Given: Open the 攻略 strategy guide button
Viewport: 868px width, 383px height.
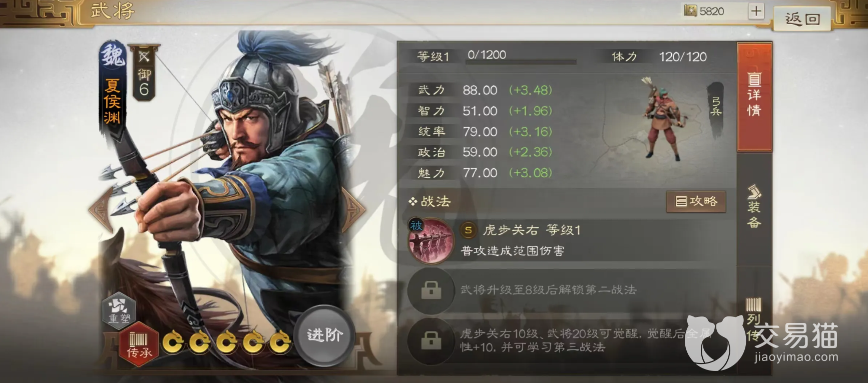Looking at the screenshot, I should click(696, 201).
